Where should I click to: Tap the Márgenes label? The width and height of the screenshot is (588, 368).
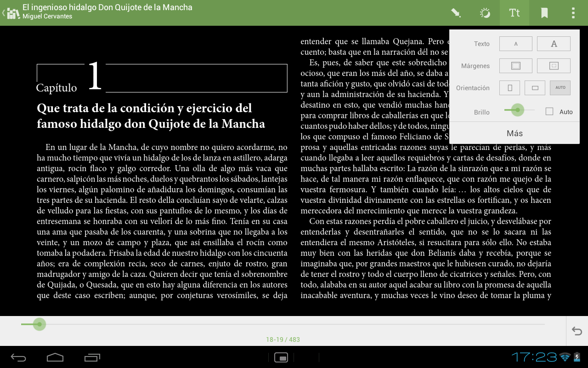pyautogui.click(x=475, y=66)
